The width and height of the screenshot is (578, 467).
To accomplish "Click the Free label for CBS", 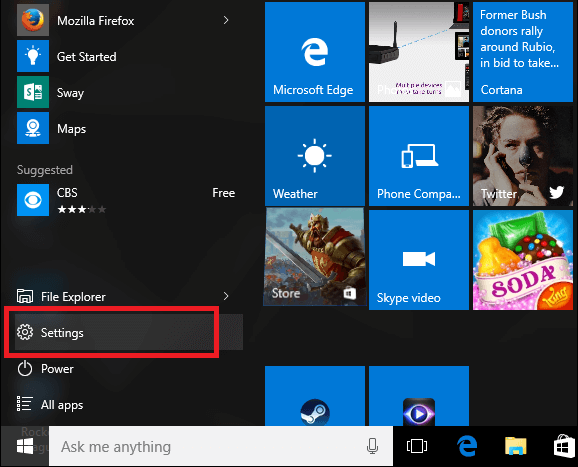I will [x=223, y=193].
